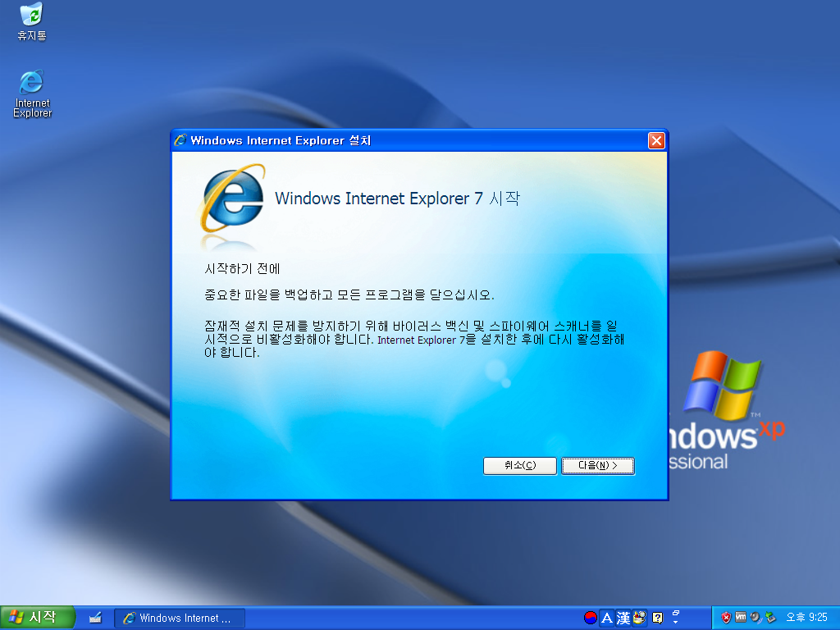Click the IE icon in dialog title bar
Viewport: 840px width, 630px height.
(180, 140)
